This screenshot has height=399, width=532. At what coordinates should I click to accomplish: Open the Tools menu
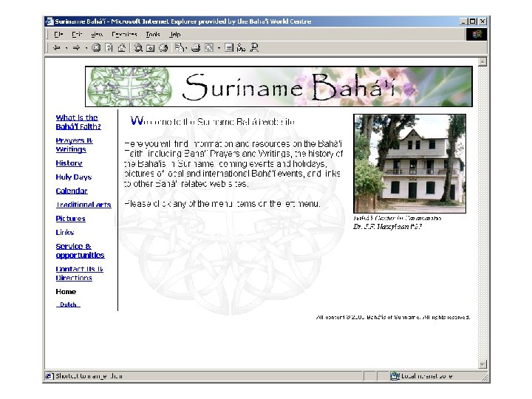[153, 34]
